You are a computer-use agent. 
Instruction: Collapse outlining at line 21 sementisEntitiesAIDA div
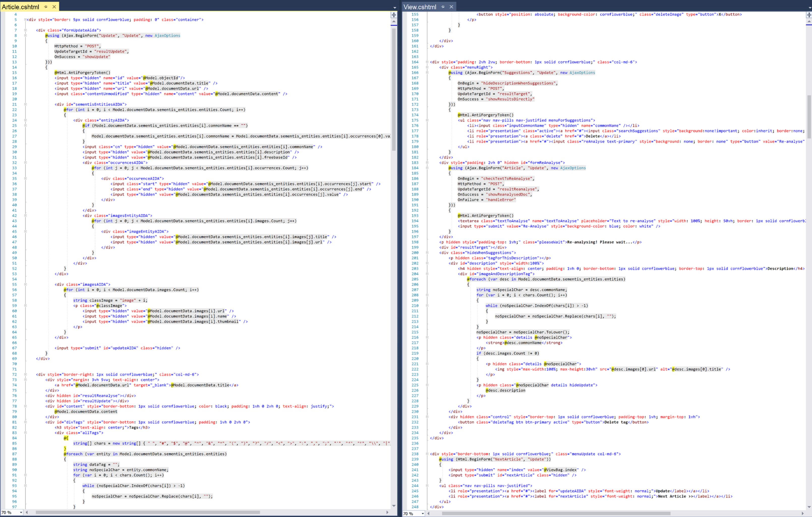click(x=25, y=104)
